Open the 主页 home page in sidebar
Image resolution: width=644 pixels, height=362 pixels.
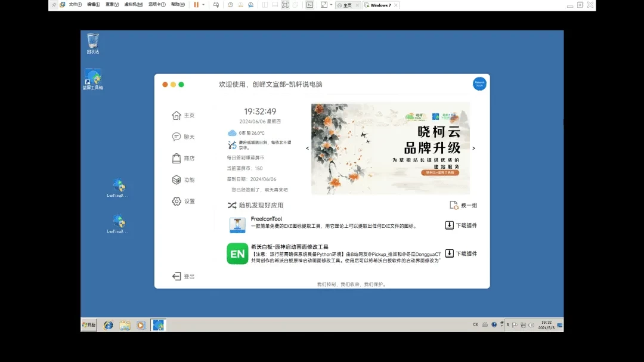click(183, 116)
